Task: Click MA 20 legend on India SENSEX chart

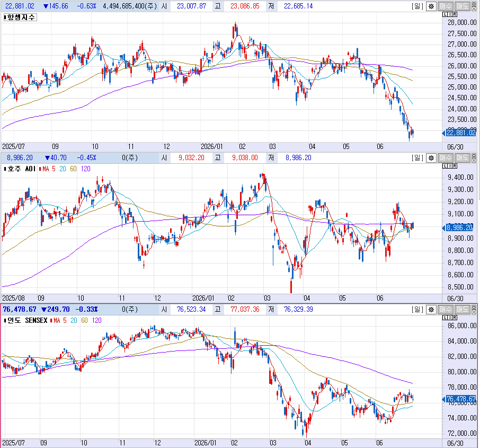Action: coord(74,321)
